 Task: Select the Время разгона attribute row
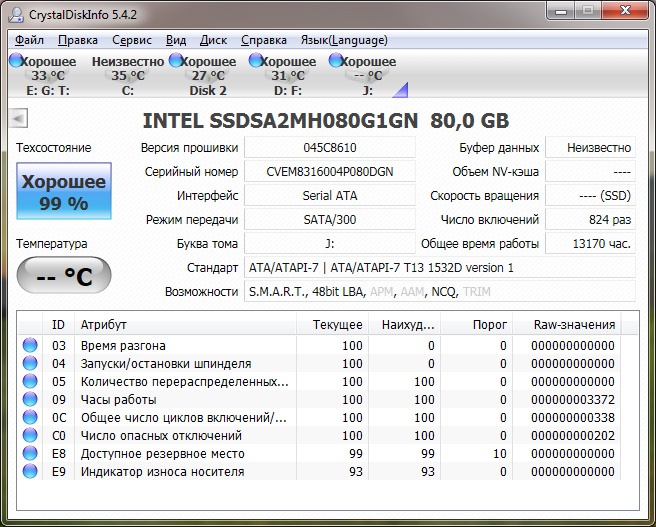click(320, 345)
